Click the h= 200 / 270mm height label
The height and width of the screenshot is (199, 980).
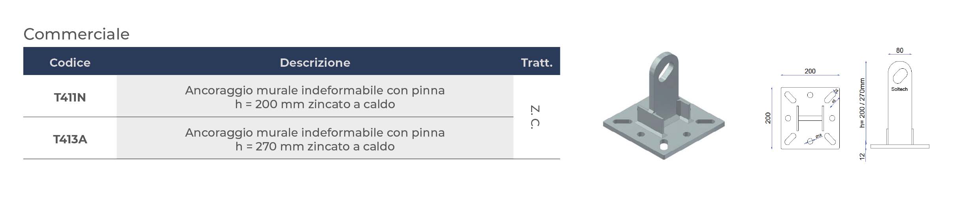(862, 103)
